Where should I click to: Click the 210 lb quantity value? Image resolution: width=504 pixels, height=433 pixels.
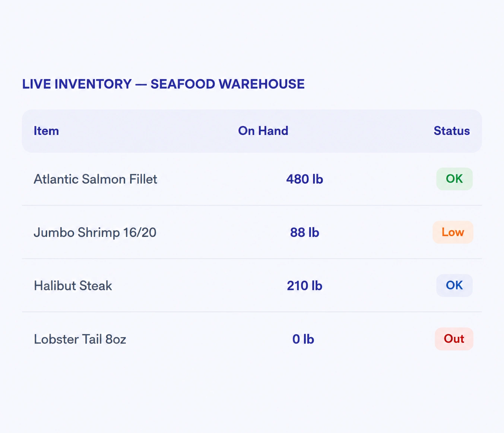304,286
